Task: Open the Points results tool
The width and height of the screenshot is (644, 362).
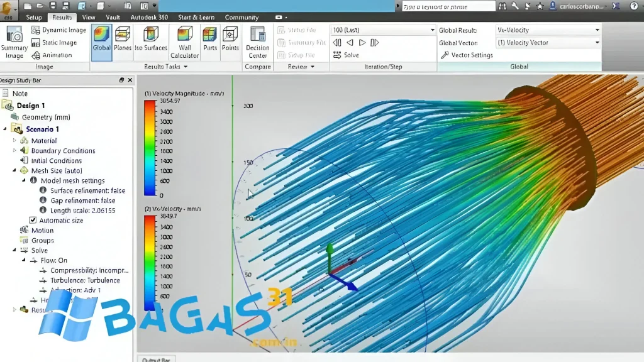Action: tap(230, 39)
